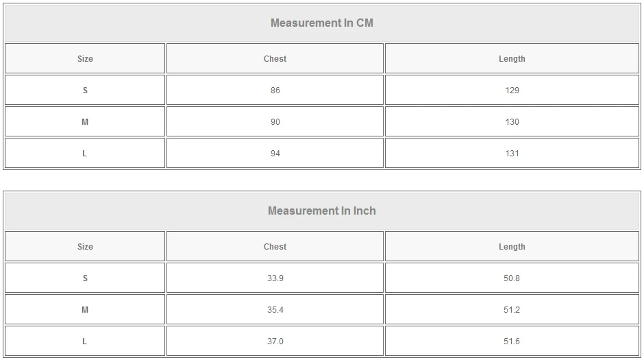Select the 33.9 inch chest cell
This screenshot has height=360, width=644.
coord(275,278)
